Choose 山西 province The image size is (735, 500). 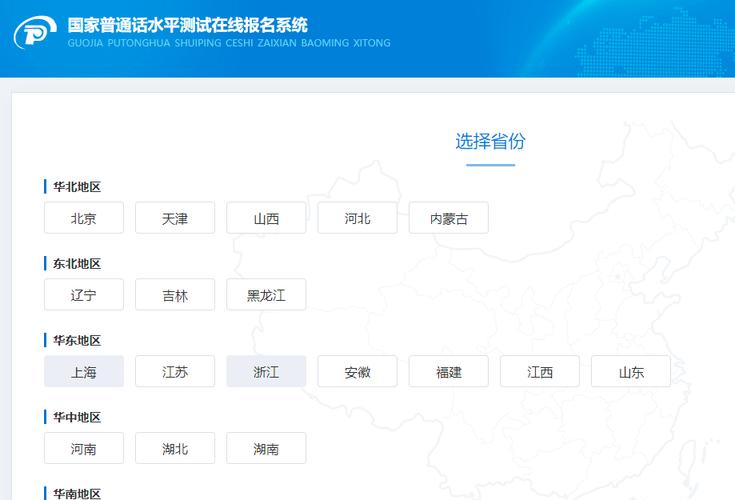(266, 218)
